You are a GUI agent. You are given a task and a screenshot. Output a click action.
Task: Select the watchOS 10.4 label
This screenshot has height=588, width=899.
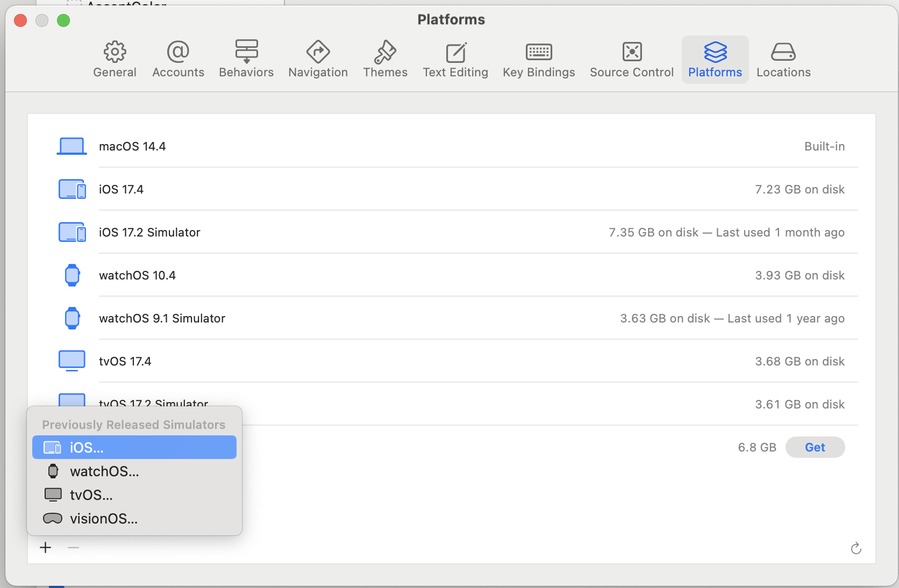[x=137, y=275]
